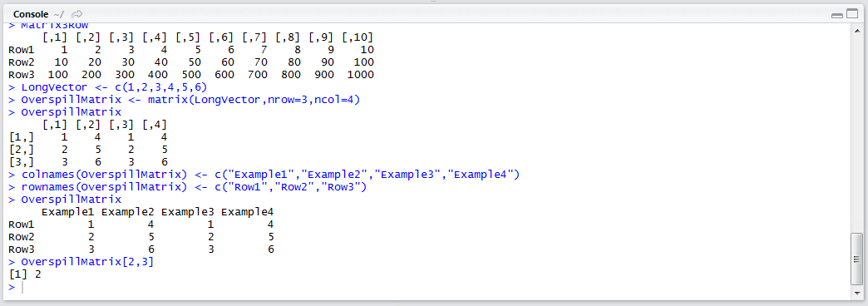
Task: Click the [,5] column header
Action: tap(189, 37)
